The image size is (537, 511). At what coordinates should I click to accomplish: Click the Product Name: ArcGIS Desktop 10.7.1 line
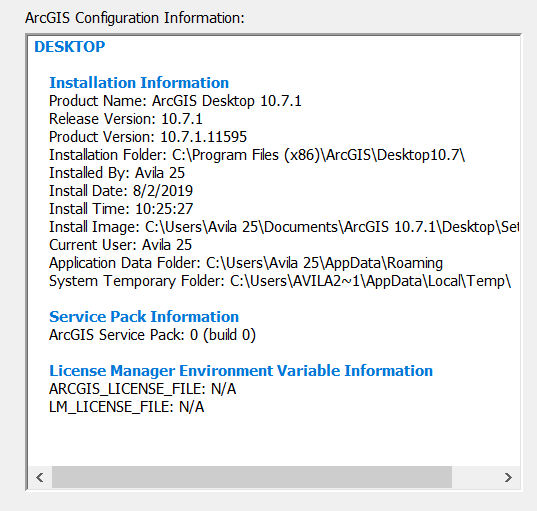[x=175, y=101]
